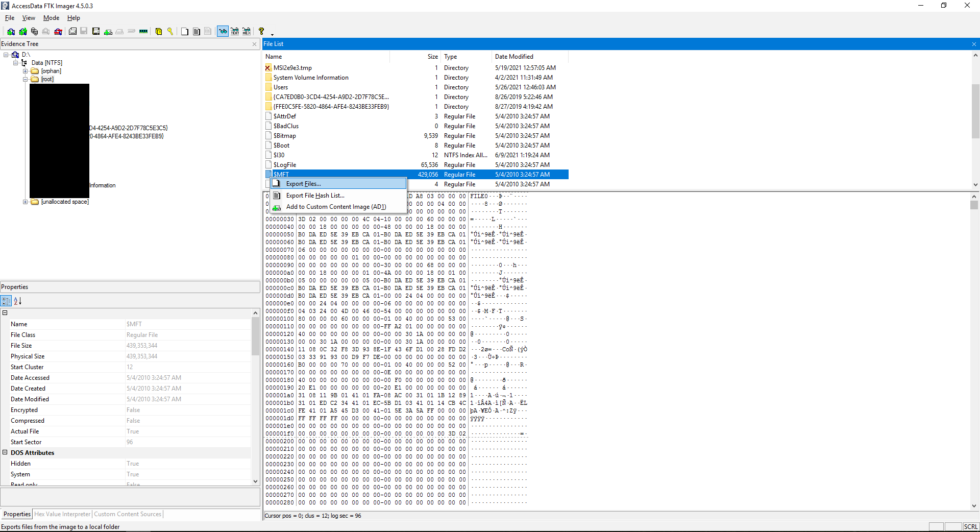Select System Volume Information folder icon
Image resolution: width=980 pixels, height=532 pixels.
[268, 78]
